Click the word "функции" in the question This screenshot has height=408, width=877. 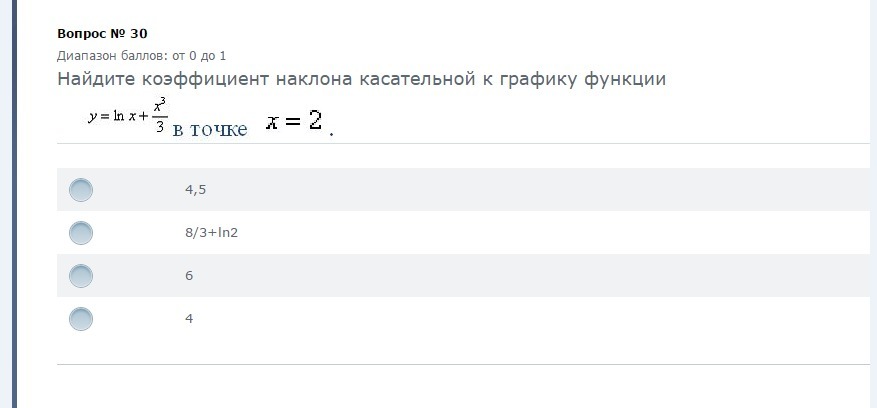click(x=620, y=79)
